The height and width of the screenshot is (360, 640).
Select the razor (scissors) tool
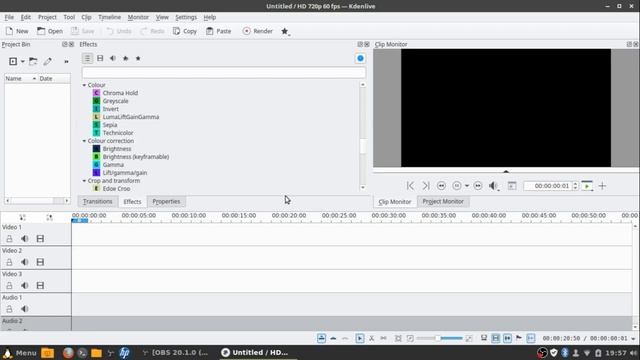click(371, 338)
